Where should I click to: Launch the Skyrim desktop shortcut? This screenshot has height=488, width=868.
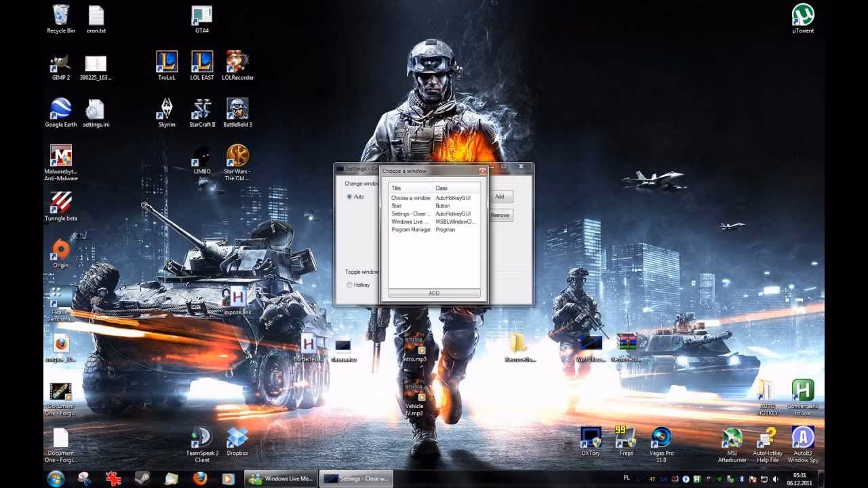(x=167, y=113)
